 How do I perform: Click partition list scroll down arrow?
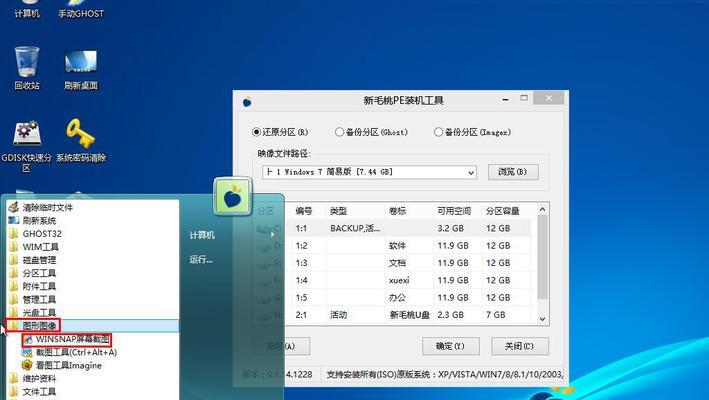coord(543,319)
